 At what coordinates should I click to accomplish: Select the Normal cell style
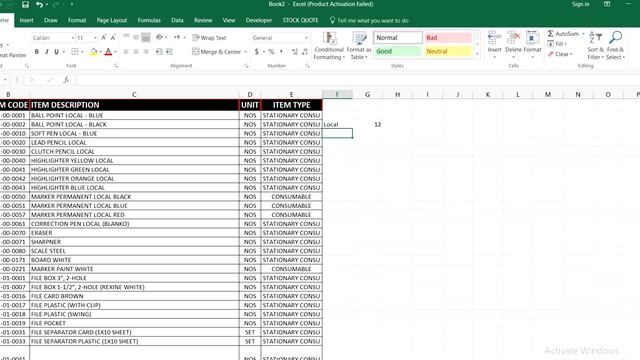tap(398, 38)
